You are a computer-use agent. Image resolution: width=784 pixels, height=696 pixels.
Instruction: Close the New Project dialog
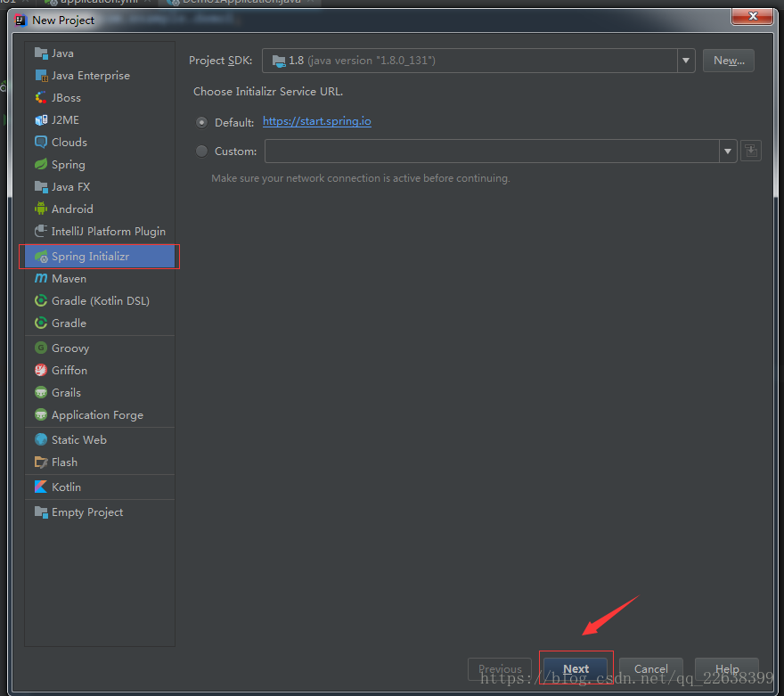coord(753,16)
